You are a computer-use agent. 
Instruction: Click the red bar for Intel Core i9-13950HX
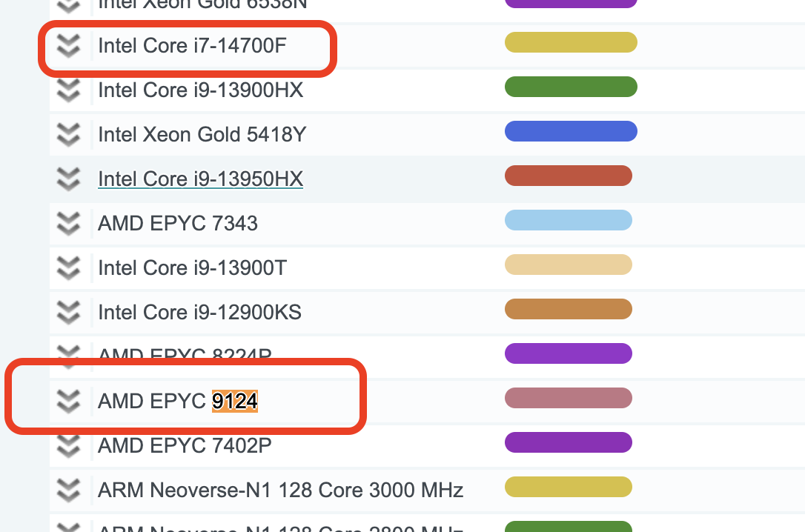click(569, 176)
